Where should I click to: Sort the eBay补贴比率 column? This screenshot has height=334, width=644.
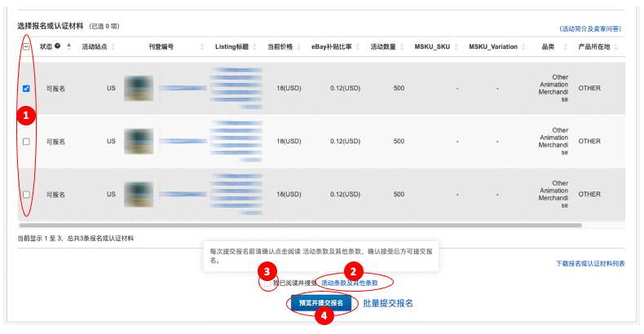coord(358,46)
